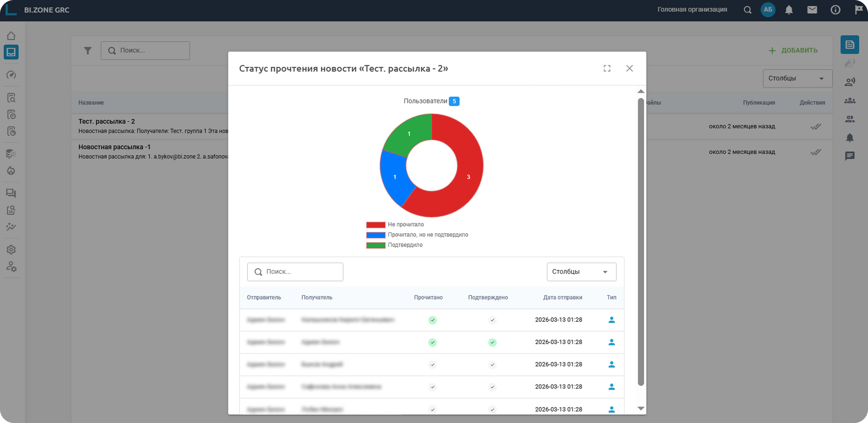Screen dimensions: 868x423
Task: Open the gauge dashboard icon in left sidebar
Action: pos(11,75)
